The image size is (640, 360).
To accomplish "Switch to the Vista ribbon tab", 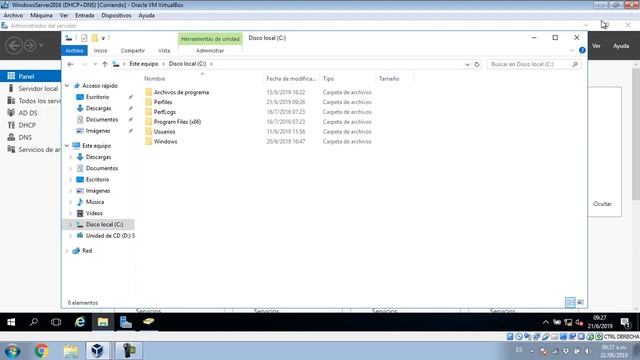I will click(164, 51).
